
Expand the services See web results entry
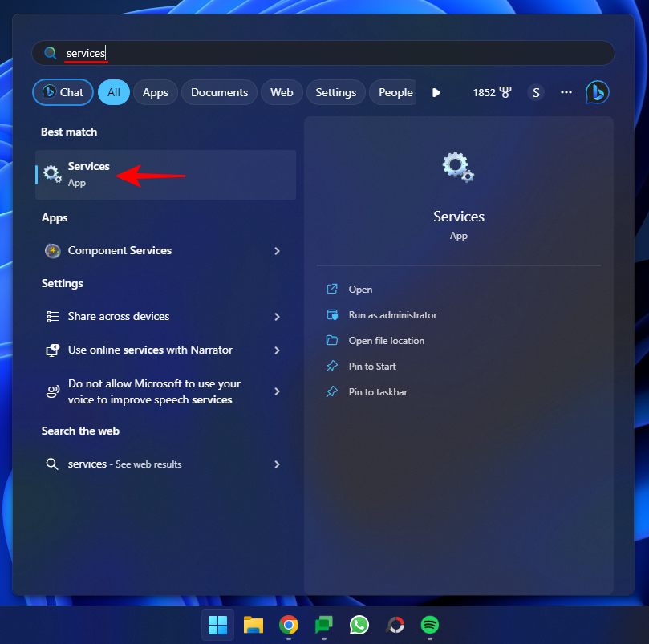(x=277, y=464)
